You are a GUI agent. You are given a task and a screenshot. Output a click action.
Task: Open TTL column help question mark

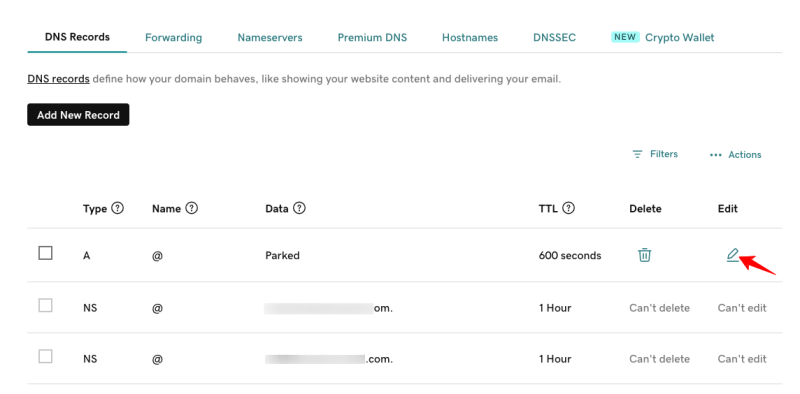point(569,208)
